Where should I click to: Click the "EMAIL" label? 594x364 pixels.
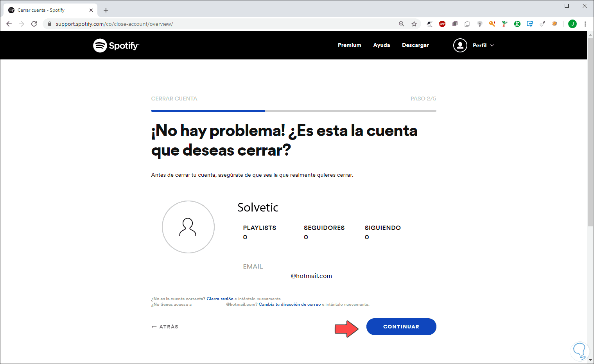[x=253, y=266]
